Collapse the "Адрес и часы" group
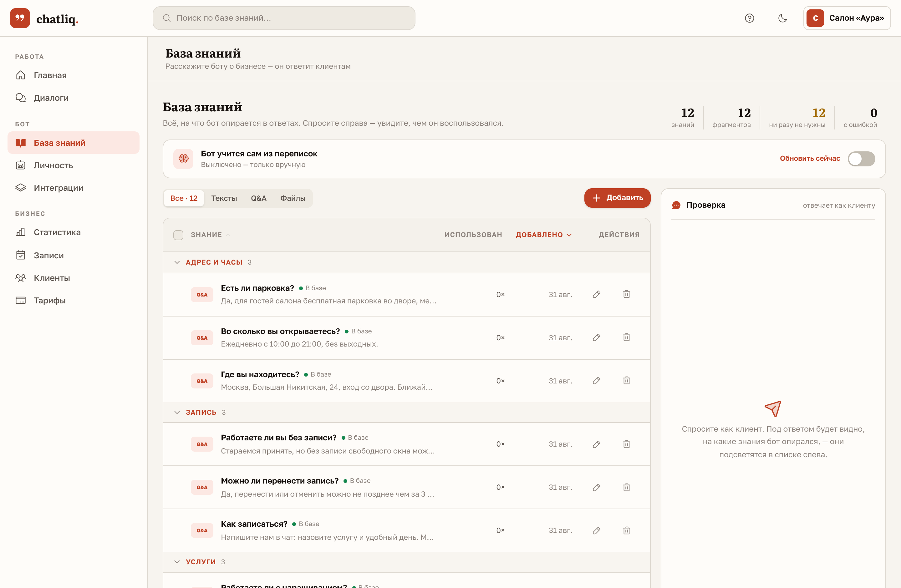901x588 pixels. click(x=177, y=262)
